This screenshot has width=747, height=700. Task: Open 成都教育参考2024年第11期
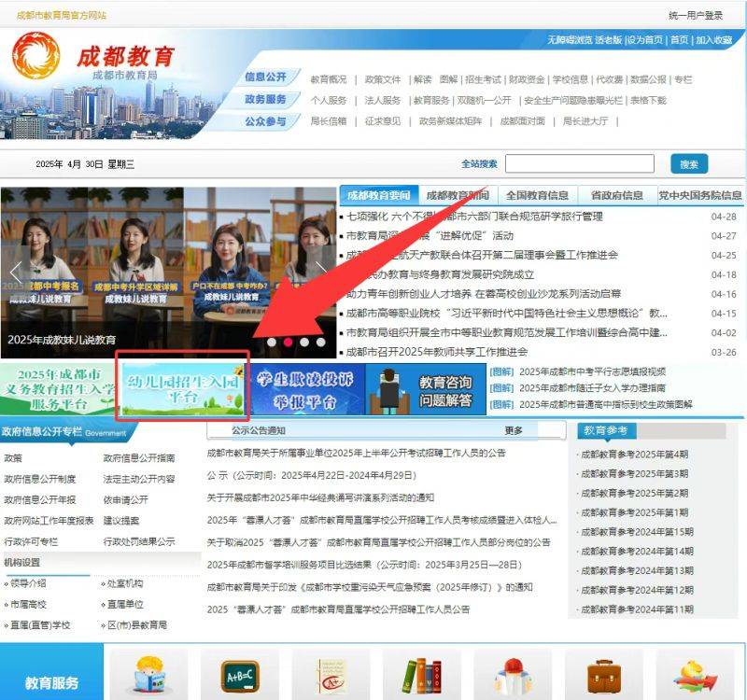click(637, 609)
